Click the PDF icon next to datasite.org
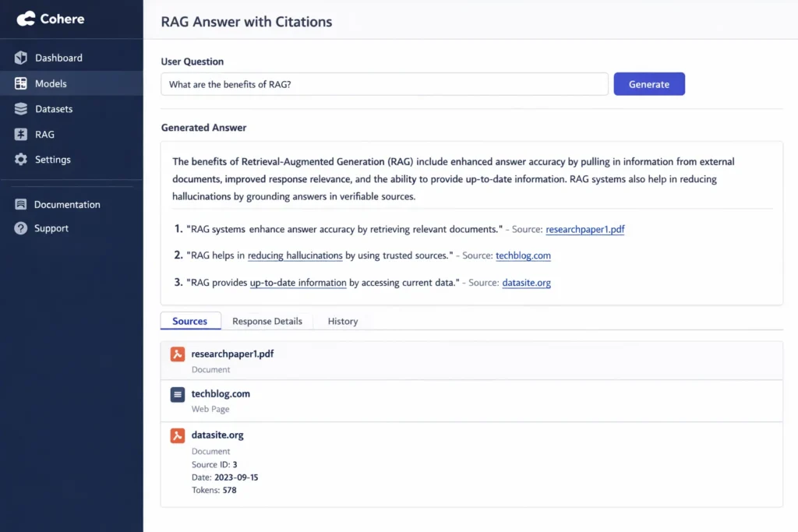 tap(177, 435)
